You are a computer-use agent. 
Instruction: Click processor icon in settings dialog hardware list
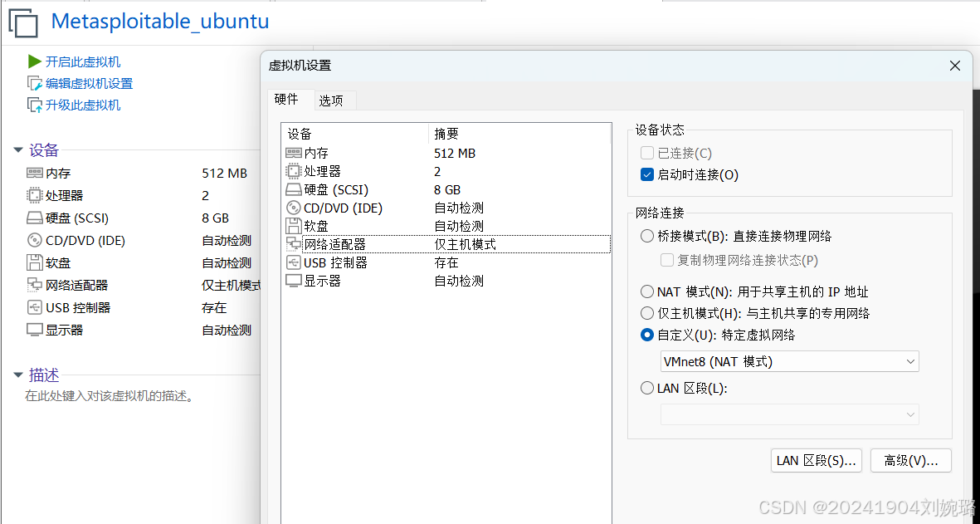click(293, 171)
